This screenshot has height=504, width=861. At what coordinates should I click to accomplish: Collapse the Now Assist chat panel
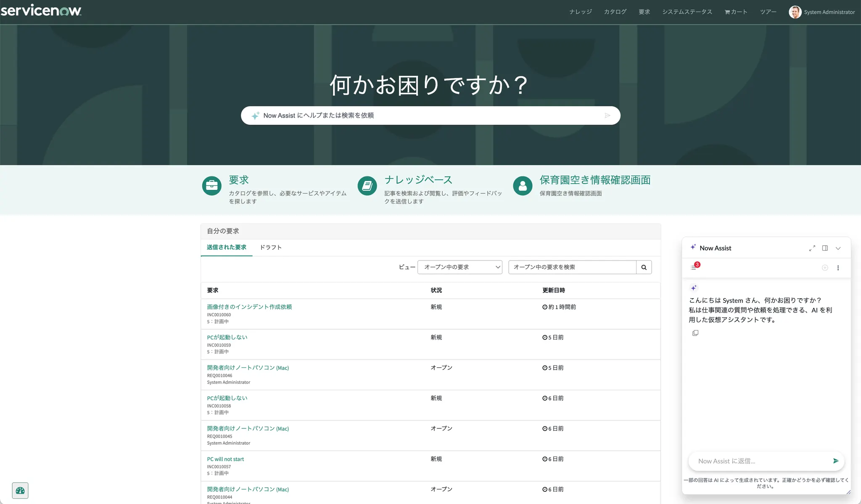click(x=838, y=248)
